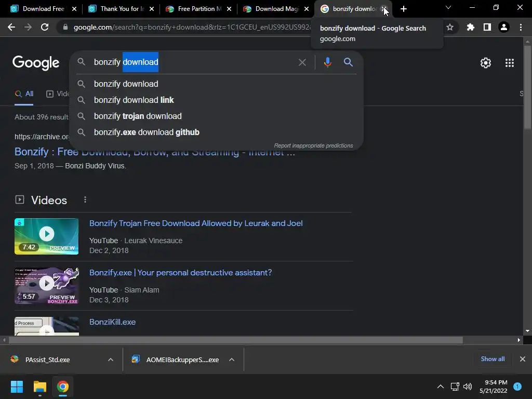Bookmark this page with the star icon
The width and height of the screenshot is (532, 399).
[450, 27]
